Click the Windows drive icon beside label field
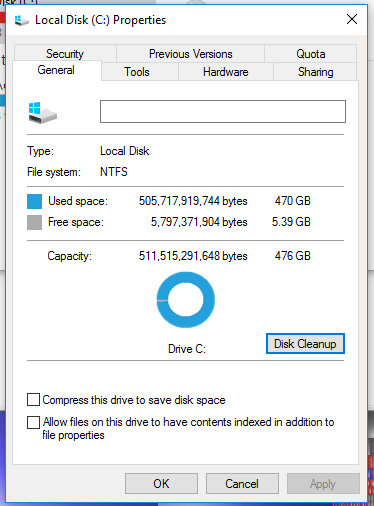 point(42,113)
